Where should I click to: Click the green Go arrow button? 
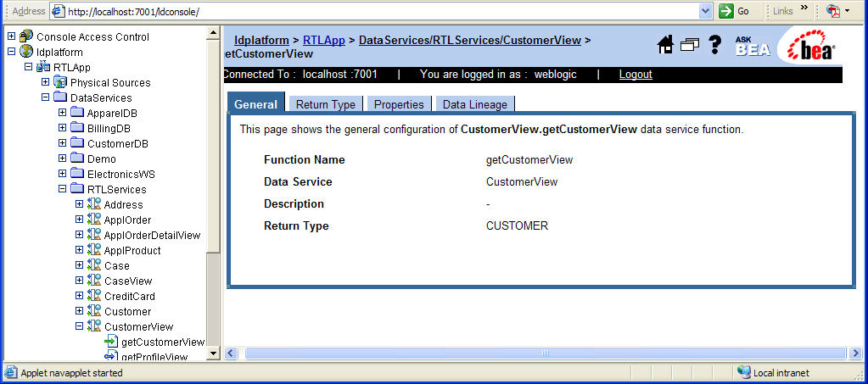[726, 11]
